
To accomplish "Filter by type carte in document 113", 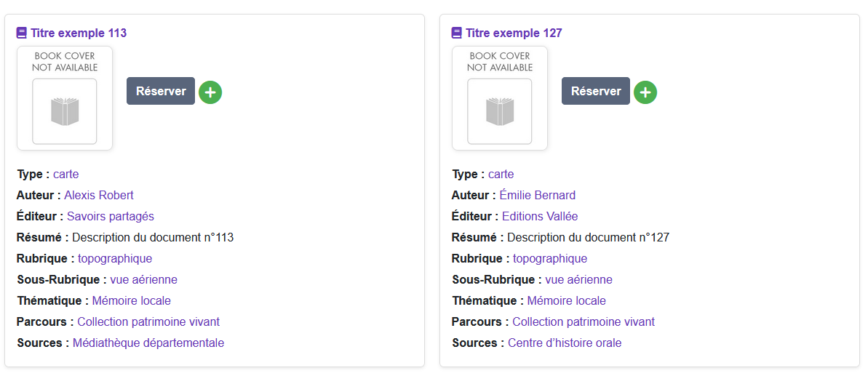I will click(65, 174).
